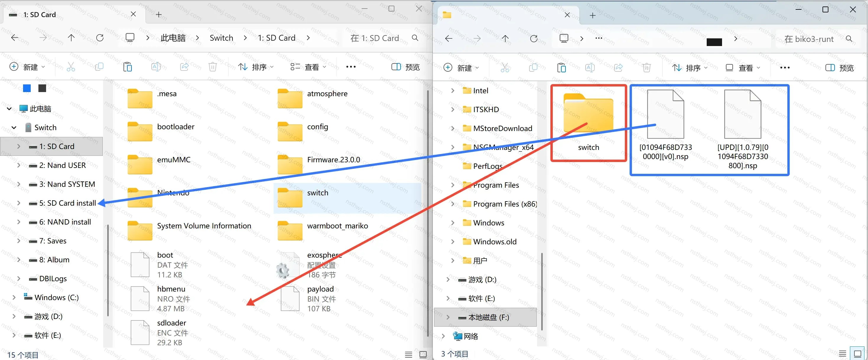This screenshot has width=868, height=360.
Task: Toggle Preview pane in right window
Action: click(839, 68)
